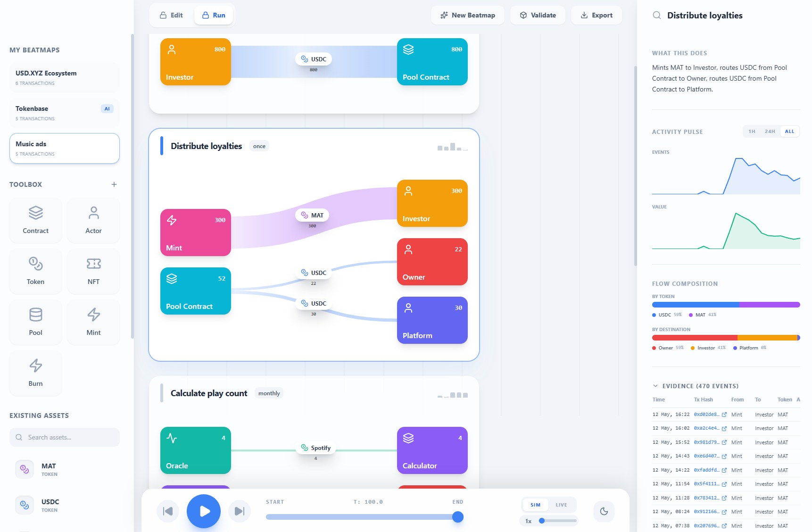Skip to the start of the timeline
The height and width of the screenshot is (532, 812).
(168, 511)
